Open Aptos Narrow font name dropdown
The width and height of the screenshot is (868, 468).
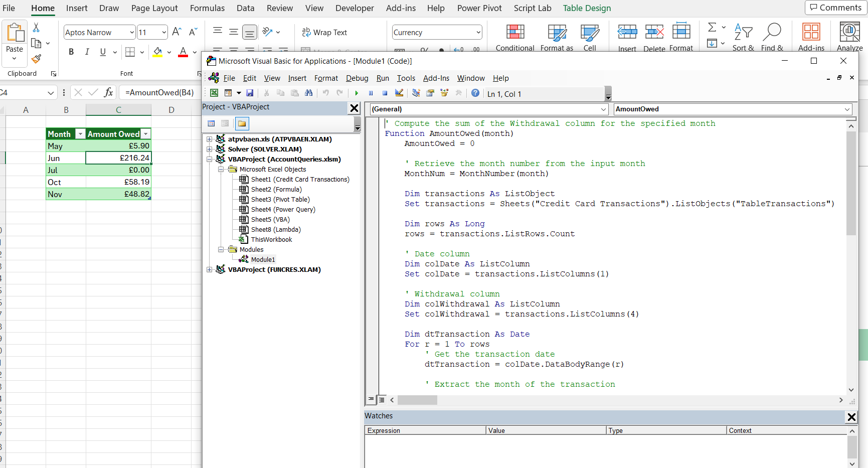[132, 33]
